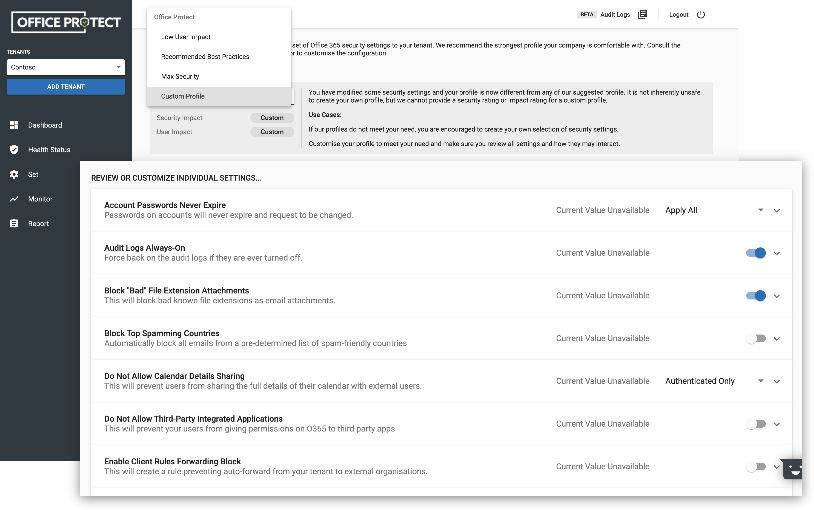The height and width of the screenshot is (510, 814).
Task: Click the Report document icon
Action: (14, 223)
